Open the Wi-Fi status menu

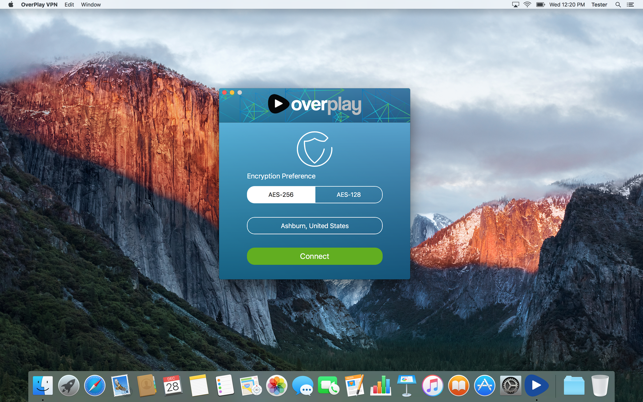[x=527, y=5]
